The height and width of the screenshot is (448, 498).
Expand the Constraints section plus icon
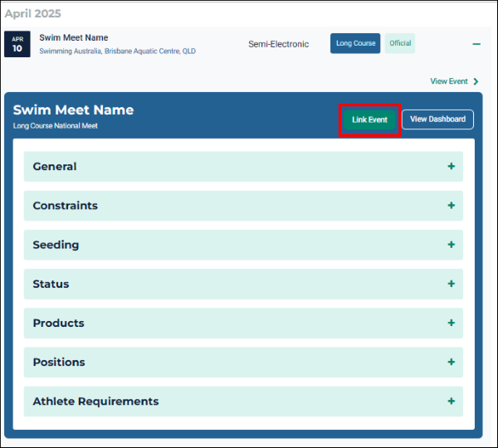[452, 206]
